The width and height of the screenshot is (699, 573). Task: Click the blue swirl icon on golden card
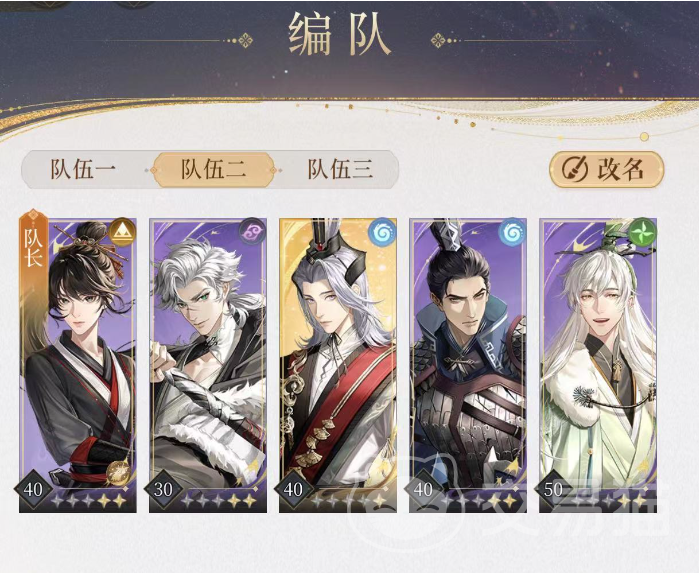pos(382,232)
